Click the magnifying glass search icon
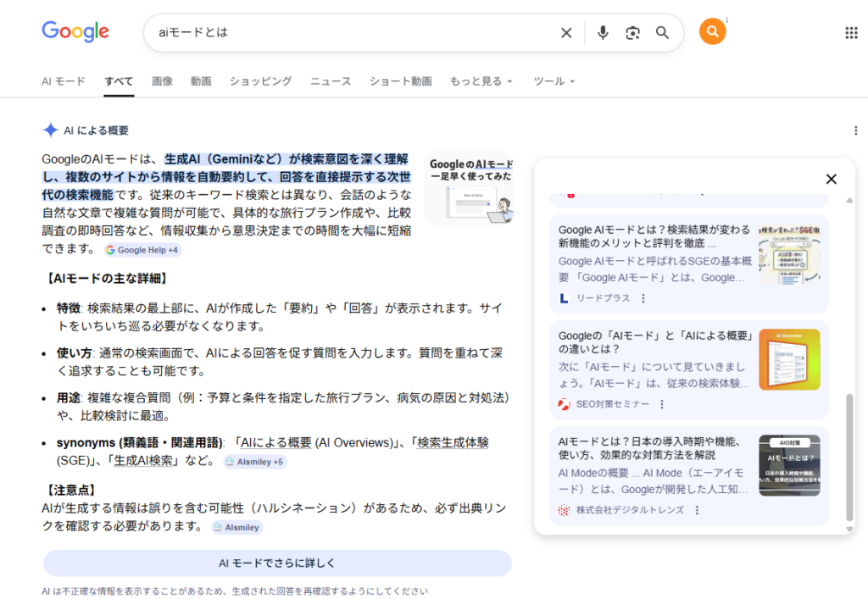868x599 pixels. point(663,33)
